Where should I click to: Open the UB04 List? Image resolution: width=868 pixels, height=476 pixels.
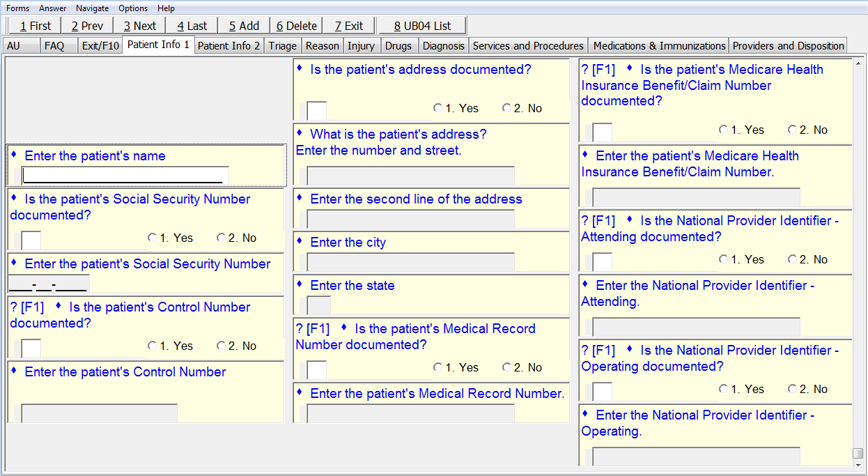click(x=422, y=26)
